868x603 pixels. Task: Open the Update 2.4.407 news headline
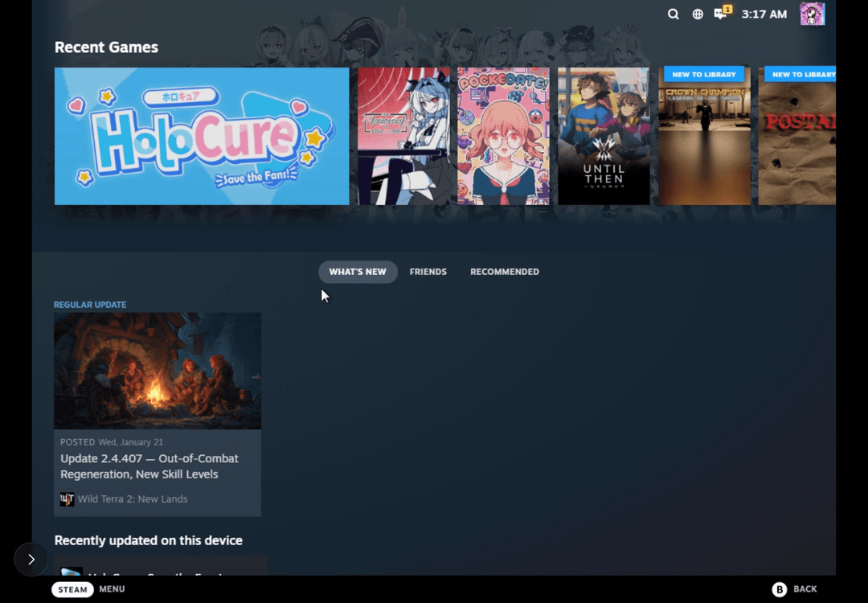tap(149, 466)
